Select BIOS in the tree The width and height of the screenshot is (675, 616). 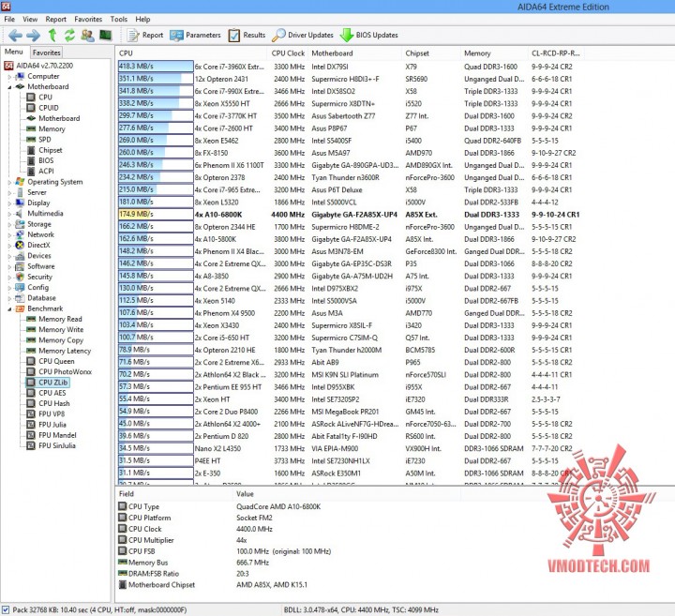pyautogui.click(x=46, y=160)
